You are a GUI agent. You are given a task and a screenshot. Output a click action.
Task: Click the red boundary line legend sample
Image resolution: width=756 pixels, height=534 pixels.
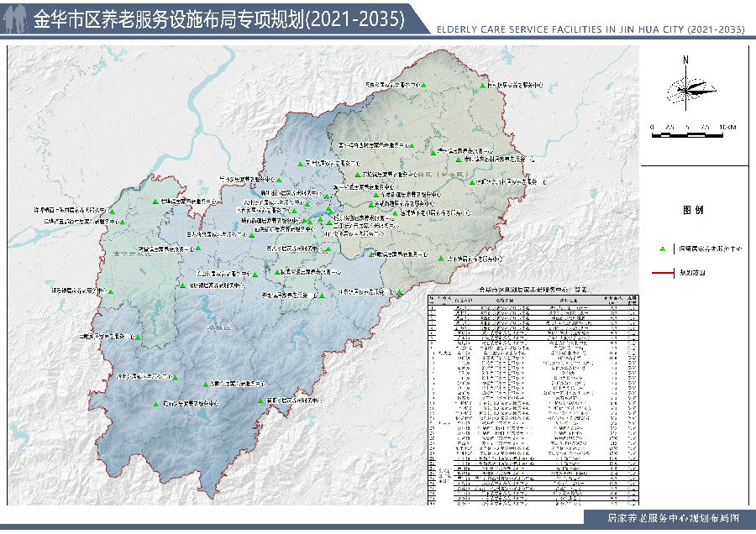coord(663,273)
